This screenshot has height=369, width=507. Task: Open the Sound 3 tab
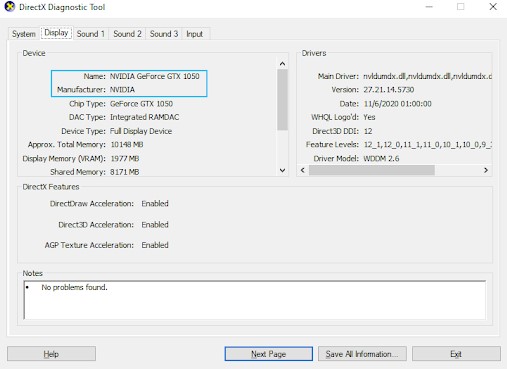[164, 34]
